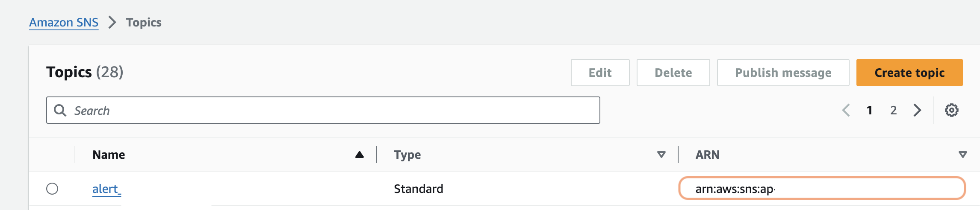Click the magnifying glass search icon
Screen dimensions: 980x210
[x=60, y=111]
